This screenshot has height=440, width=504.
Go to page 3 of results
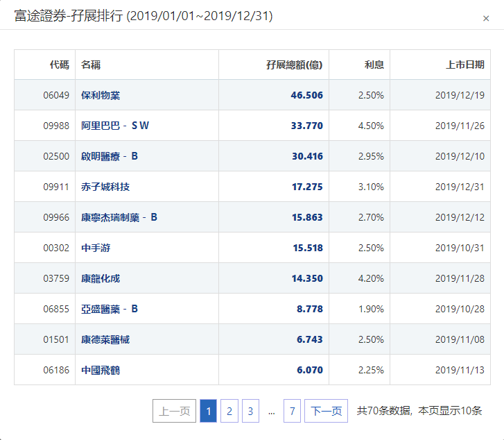click(x=250, y=411)
